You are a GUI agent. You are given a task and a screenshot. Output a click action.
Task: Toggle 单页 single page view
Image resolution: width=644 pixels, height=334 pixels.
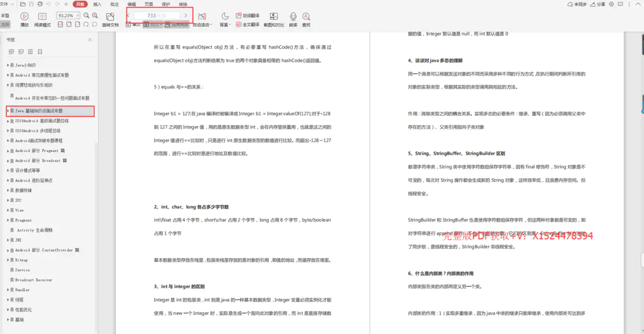[133, 25]
